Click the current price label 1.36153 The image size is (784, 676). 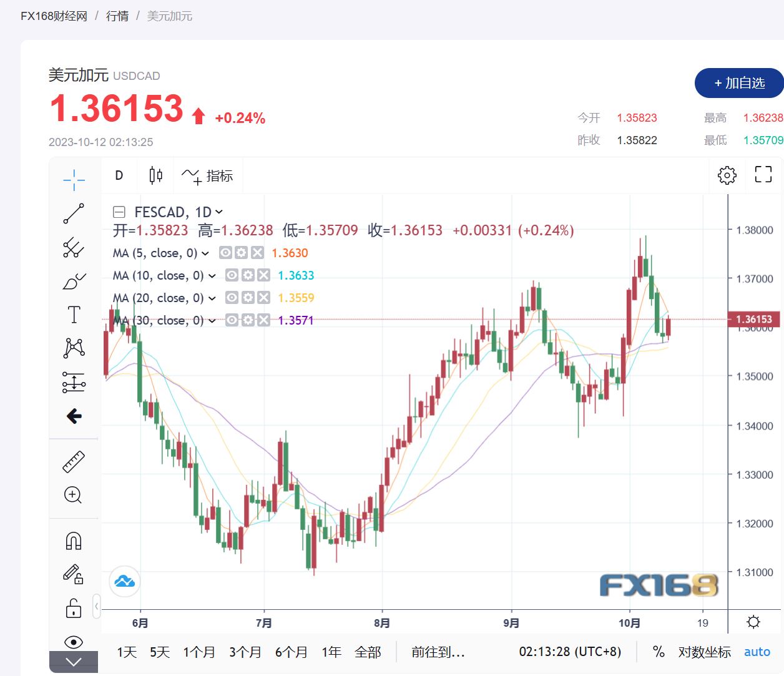pos(754,320)
